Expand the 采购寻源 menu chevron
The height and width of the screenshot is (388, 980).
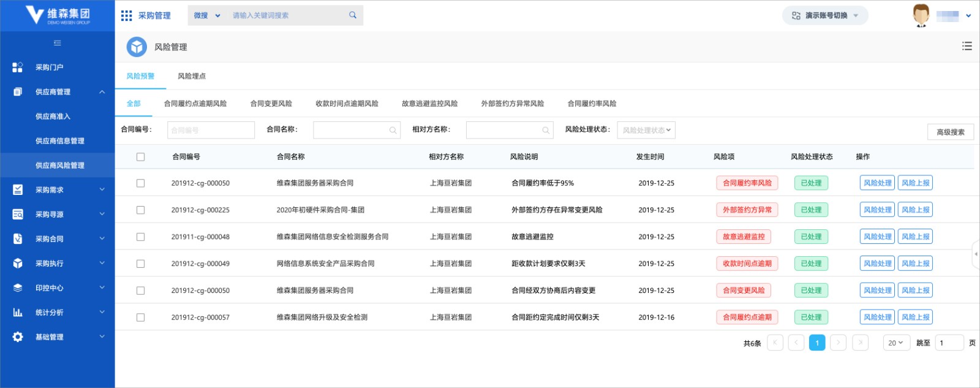pos(102,214)
